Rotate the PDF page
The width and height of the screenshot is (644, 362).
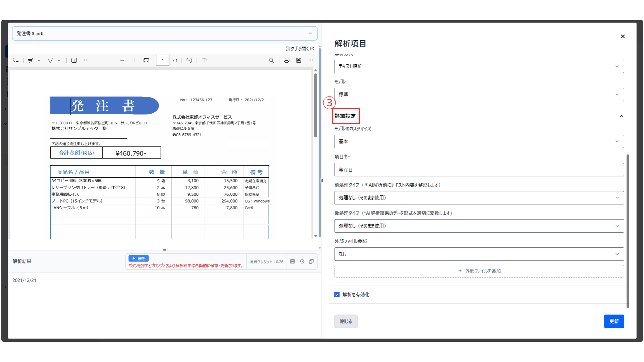pos(190,60)
